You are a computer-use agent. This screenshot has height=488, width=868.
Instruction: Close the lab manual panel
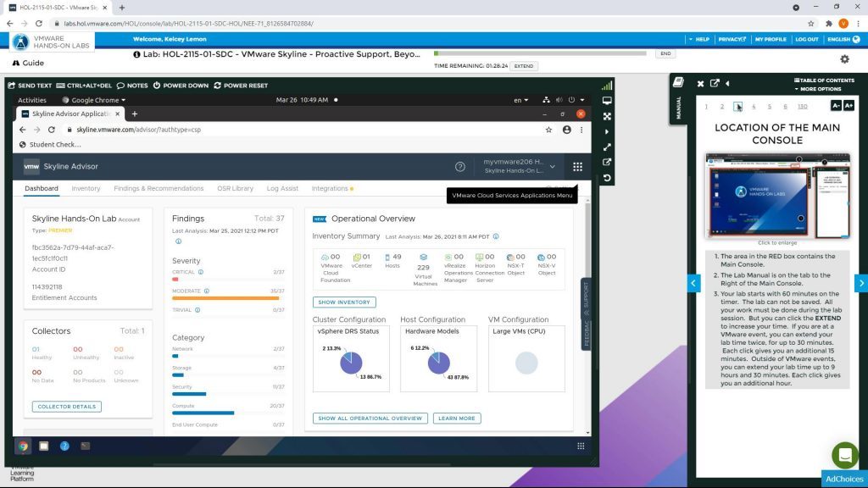pos(700,84)
